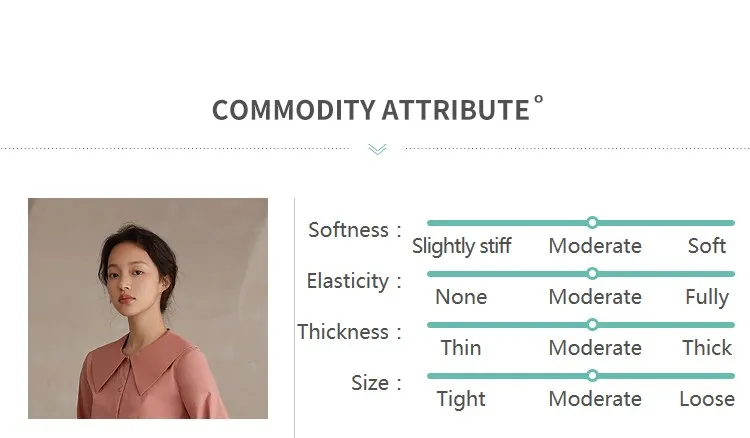Select the Thin thickness label
This screenshot has width=750, height=438.
click(x=461, y=348)
